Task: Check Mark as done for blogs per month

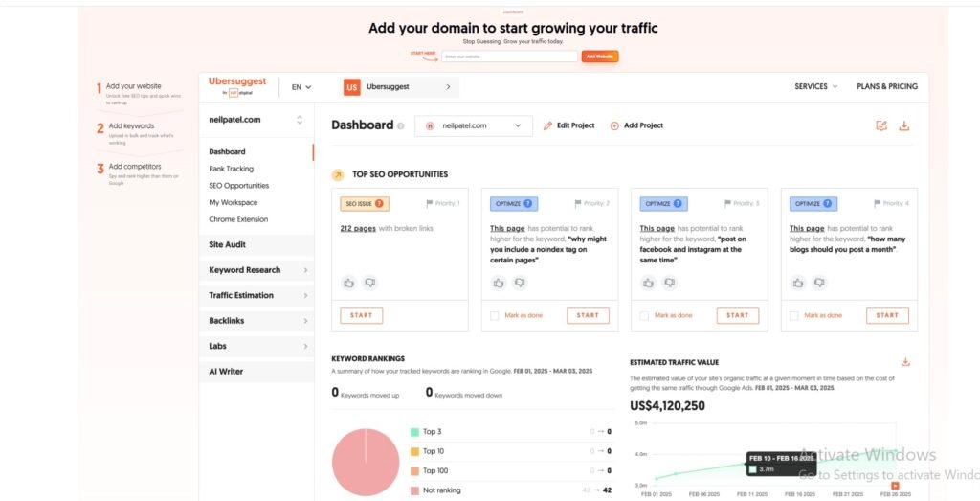Action: (793, 315)
